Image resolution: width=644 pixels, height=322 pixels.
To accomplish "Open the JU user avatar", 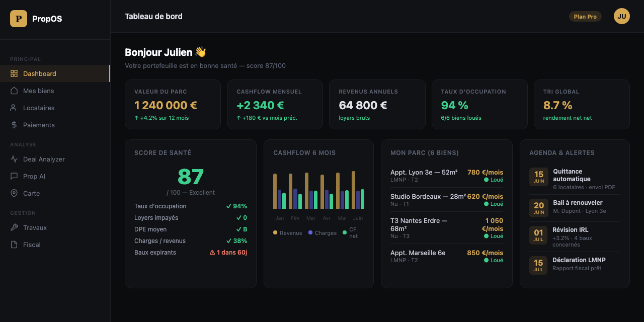I will coord(622,16).
